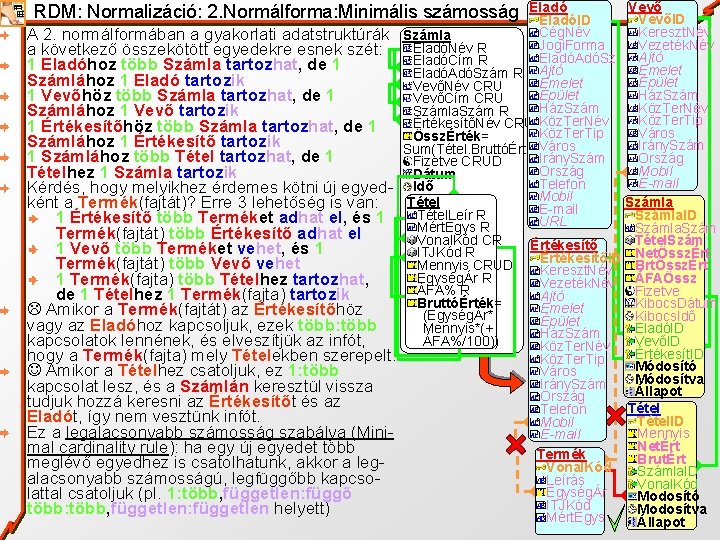Click the clock icon beside KibocsIdő
720x540 pixels.
630,316
